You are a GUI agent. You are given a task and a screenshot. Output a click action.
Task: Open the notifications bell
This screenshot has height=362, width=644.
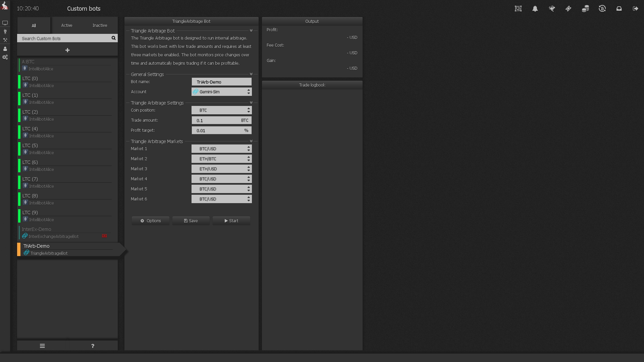coord(535,9)
